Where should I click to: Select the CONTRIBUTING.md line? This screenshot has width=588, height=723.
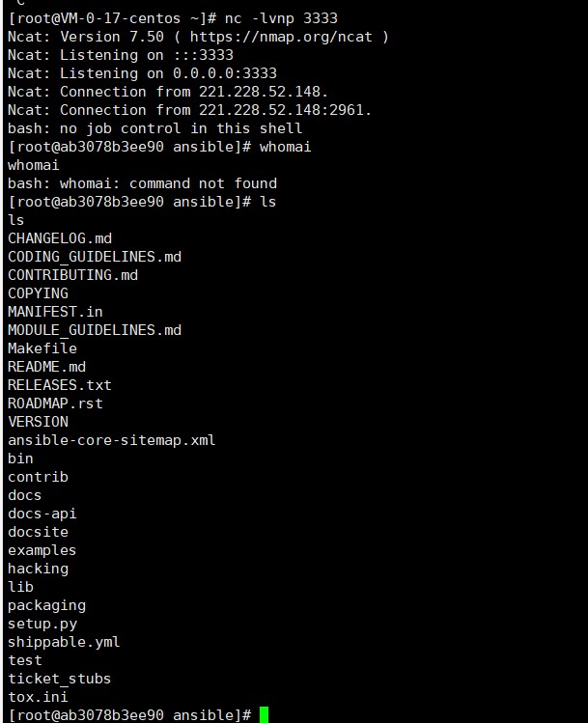[x=72, y=275]
